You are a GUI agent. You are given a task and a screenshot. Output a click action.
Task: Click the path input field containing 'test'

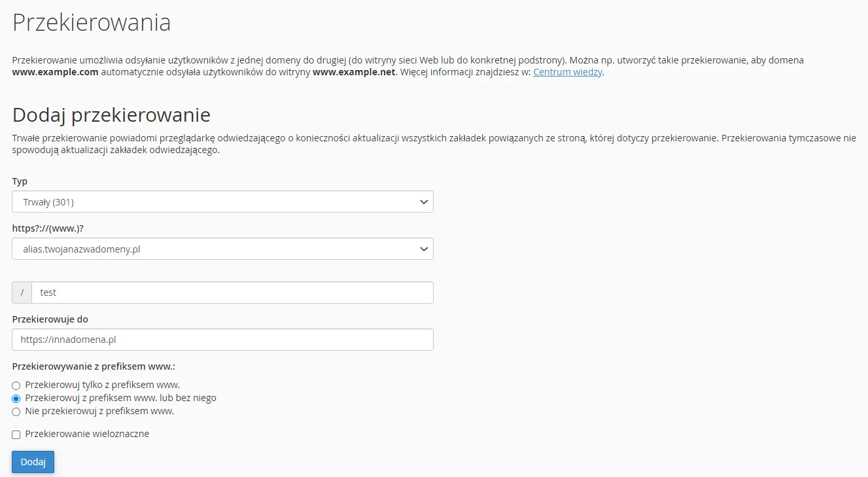[232, 292]
